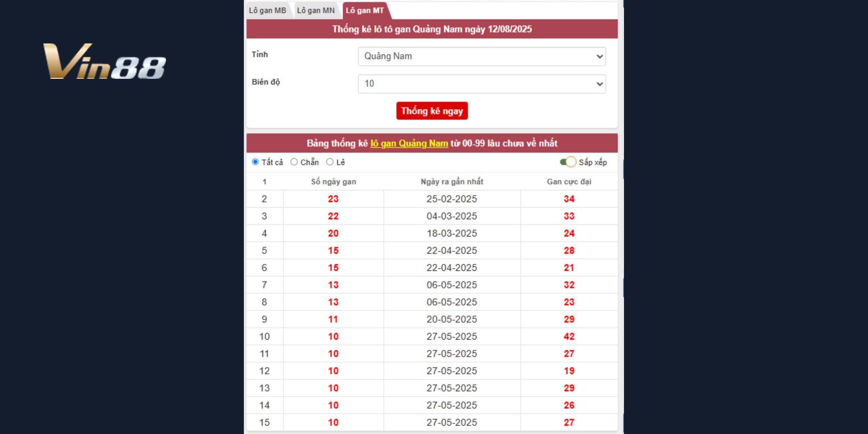Click Gan cực đại value 19 in row 12
Screen dimensions: 868x434
pyautogui.click(x=569, y=371)
